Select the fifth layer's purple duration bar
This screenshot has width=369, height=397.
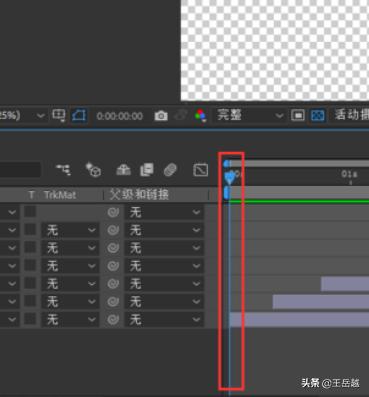pyautogui.click(x=345, y=284)
